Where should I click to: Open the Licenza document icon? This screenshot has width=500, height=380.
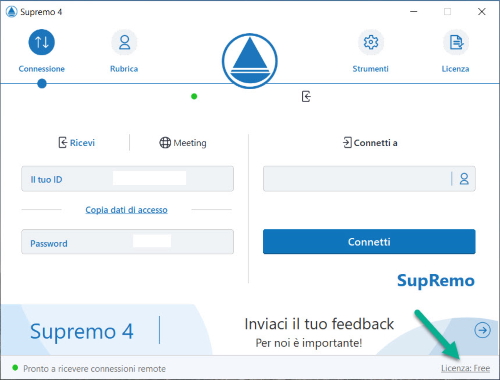coord(456,42)
